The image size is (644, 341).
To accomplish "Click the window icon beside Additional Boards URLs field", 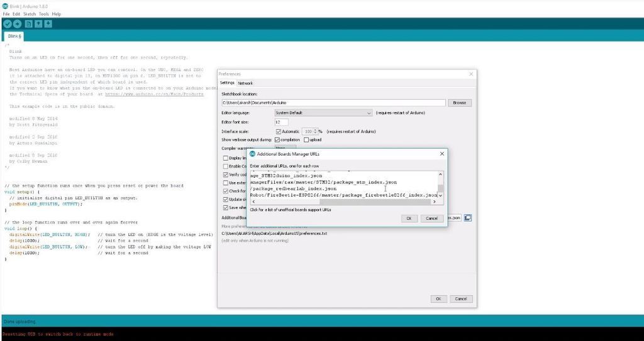I will 467,218.
